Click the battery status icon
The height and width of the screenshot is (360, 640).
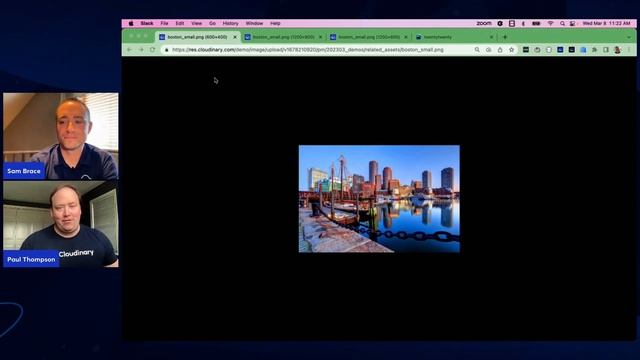click(x=536, y=24)
